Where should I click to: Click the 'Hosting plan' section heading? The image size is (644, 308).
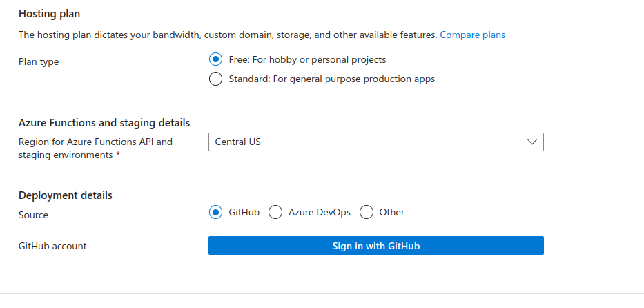[49, 14]
